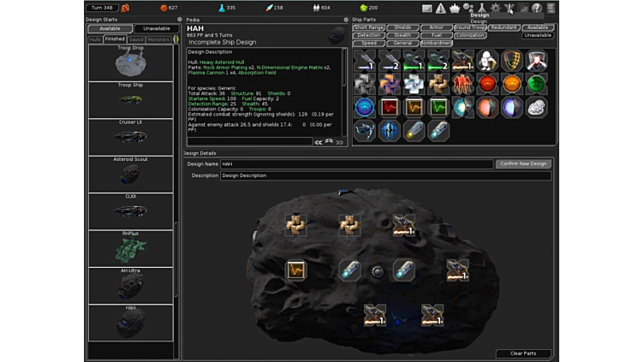The height and width of the screenshot is (362, 644).
Task: Toggle Unavailable filter in Ship Parts panel
Action: pos(538,35)
